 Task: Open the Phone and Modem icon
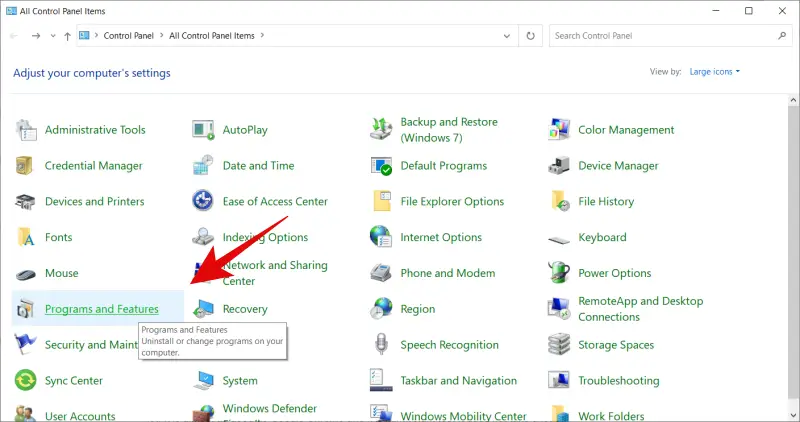(x=381, y=273)
